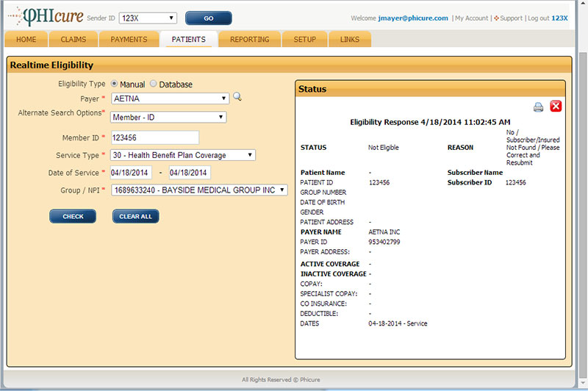Open the LINKS tab
Screen dimensions: 588x391
[x=350, y=40]
